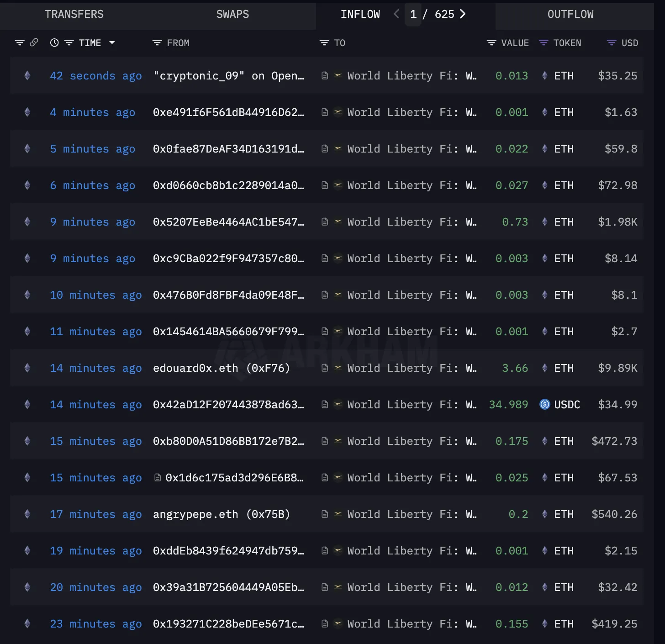This screenshot has width=665, height=644.
Task: Click the $32.42 USD amount
Action: pyautogui.click(x=617, y=587)
